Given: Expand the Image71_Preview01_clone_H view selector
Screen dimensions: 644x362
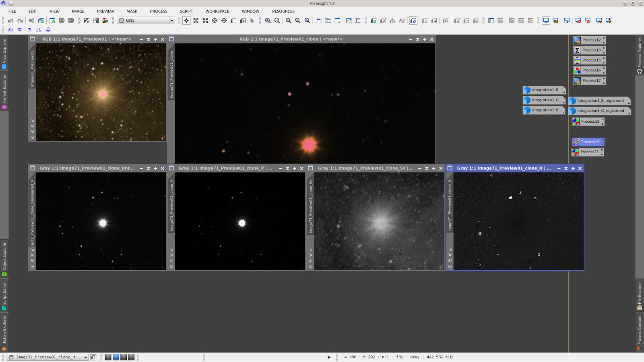Looking at the screenshot, I should [85, 357].
